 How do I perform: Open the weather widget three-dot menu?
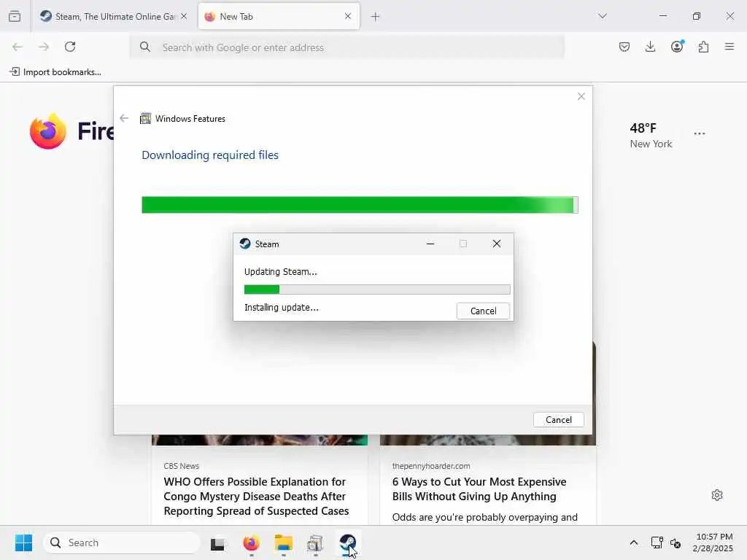(700, 134)
